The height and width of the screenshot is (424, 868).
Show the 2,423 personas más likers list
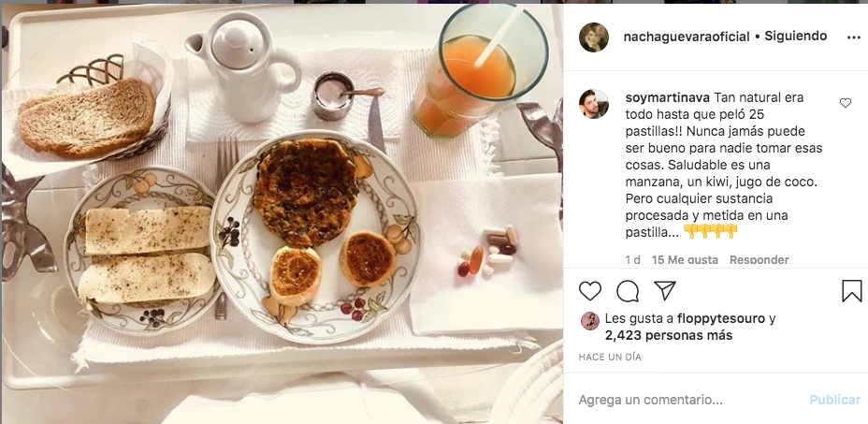pyautogui.click(x=669, y=335)
